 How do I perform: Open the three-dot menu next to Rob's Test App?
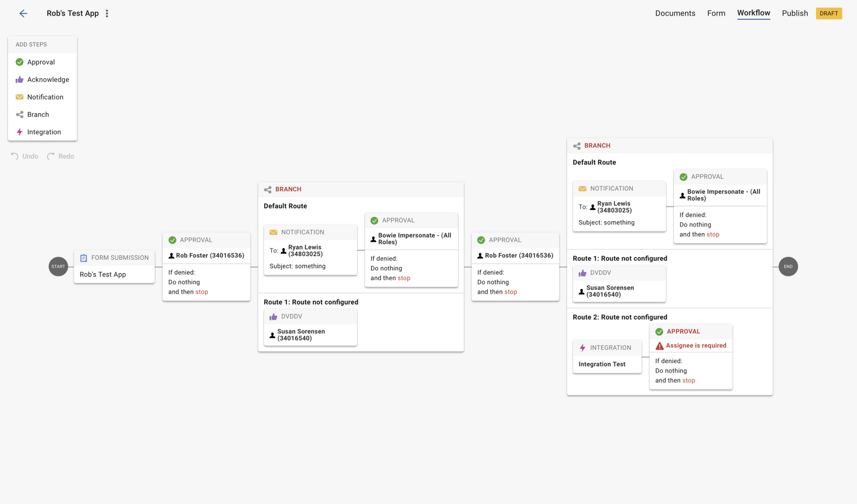pyautogui.click(x=107, y=13)
